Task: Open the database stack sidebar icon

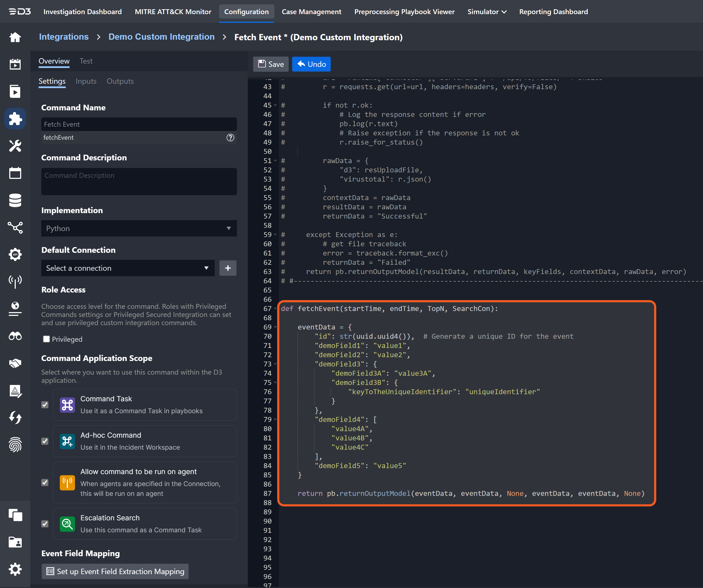Action: coord(15,200)
